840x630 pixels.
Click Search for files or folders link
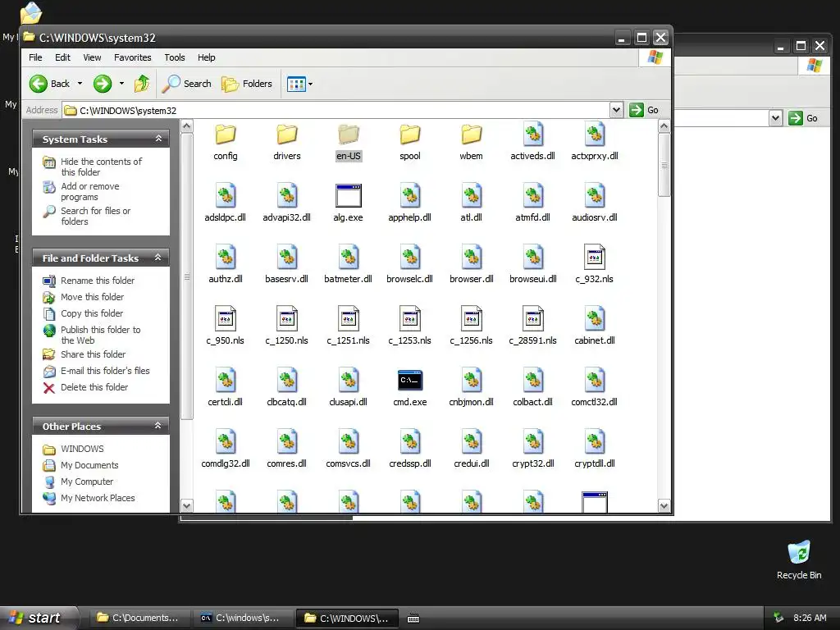(95, 216)
